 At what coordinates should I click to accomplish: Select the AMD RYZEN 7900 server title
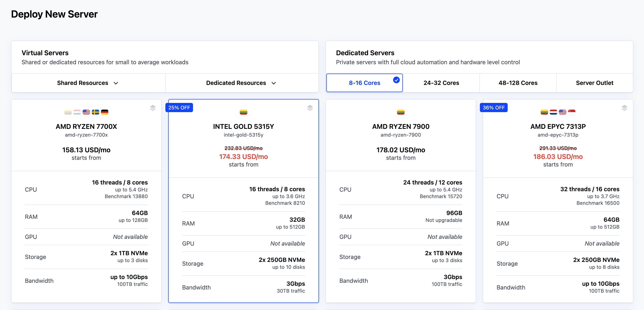click(x=400, y=127)
